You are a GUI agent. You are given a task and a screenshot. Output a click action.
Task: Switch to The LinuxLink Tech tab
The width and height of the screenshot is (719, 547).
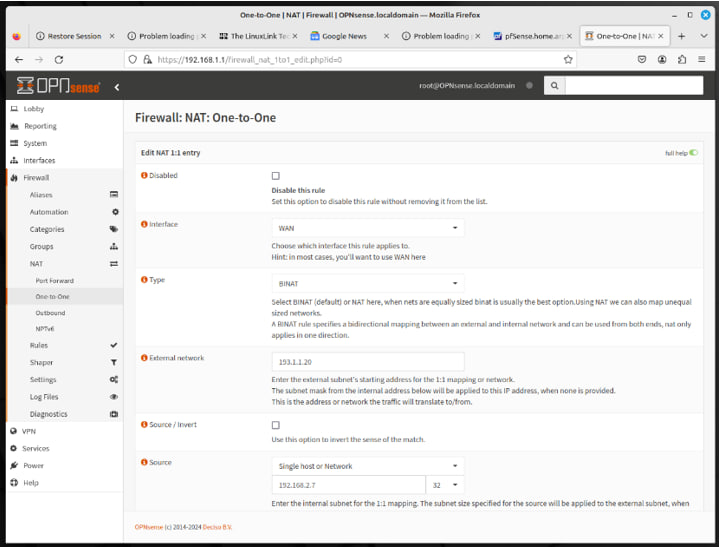click(259, 36)
